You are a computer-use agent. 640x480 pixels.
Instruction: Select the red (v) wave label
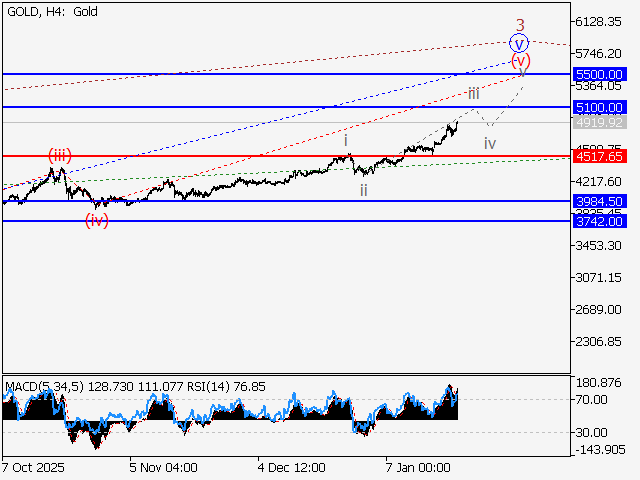[x=520, y=61]
